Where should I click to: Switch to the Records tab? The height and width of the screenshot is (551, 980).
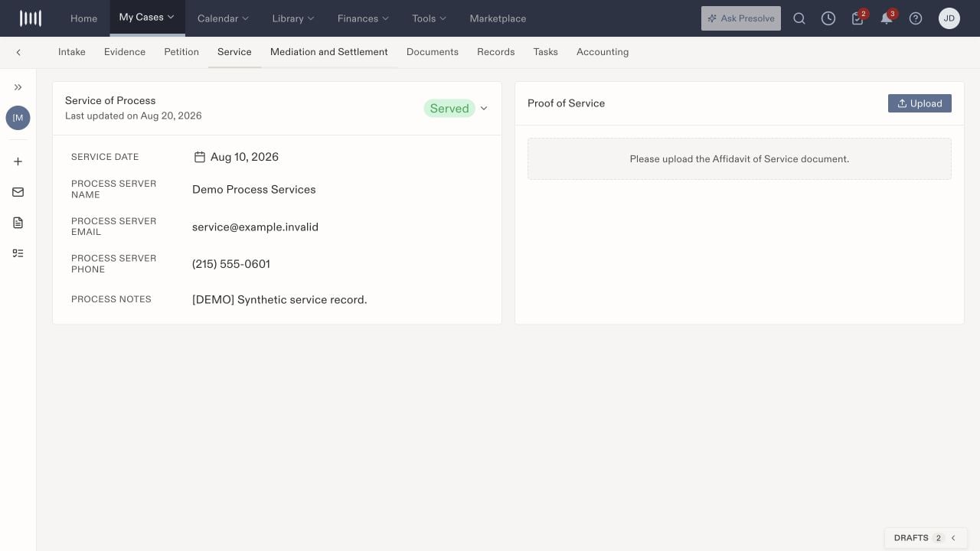(x=496, y=52)
